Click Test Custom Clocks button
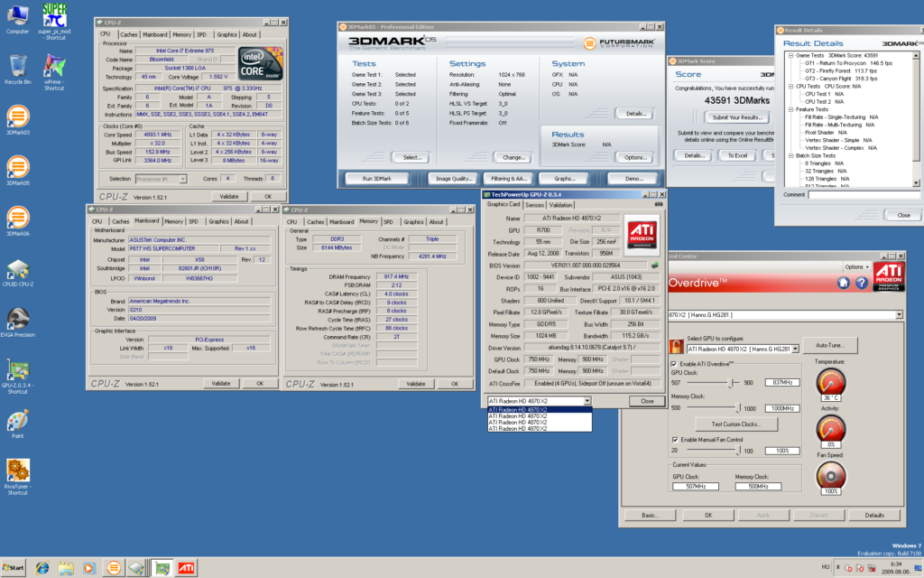 (736, 424)
